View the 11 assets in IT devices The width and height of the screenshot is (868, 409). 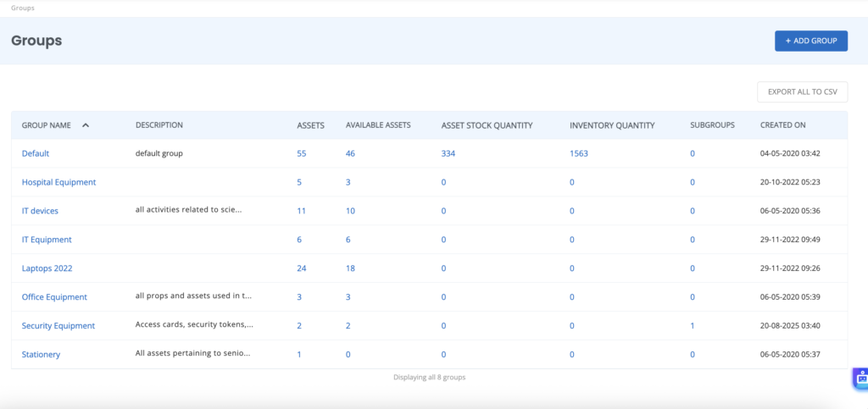click(301, 211)
